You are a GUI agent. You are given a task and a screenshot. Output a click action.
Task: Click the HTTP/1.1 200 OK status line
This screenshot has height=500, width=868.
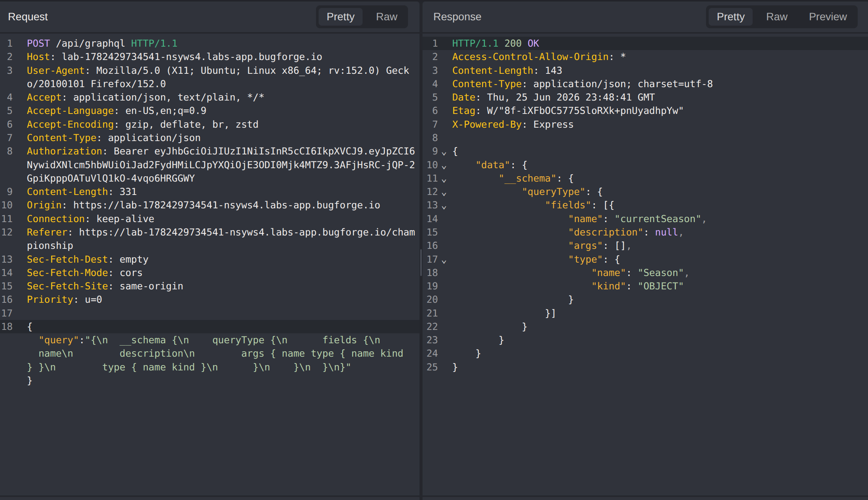(496, 44)
